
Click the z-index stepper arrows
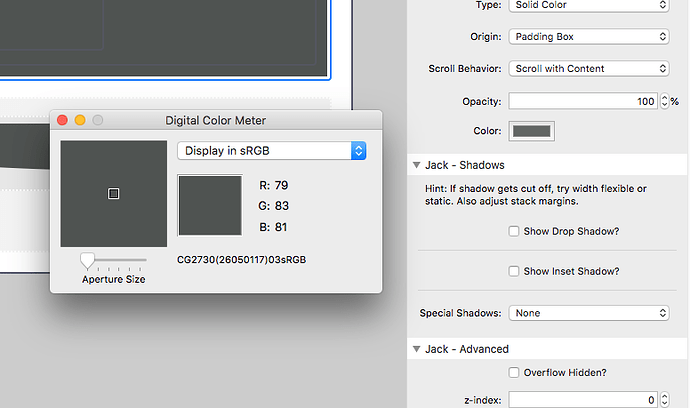tap(664, 400)
